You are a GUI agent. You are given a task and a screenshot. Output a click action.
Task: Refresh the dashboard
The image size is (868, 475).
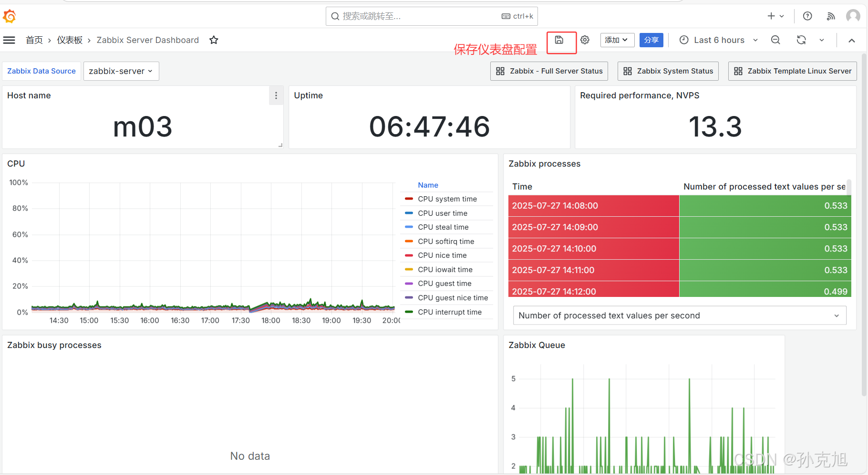pyautogui.click(x=801, y=40)
